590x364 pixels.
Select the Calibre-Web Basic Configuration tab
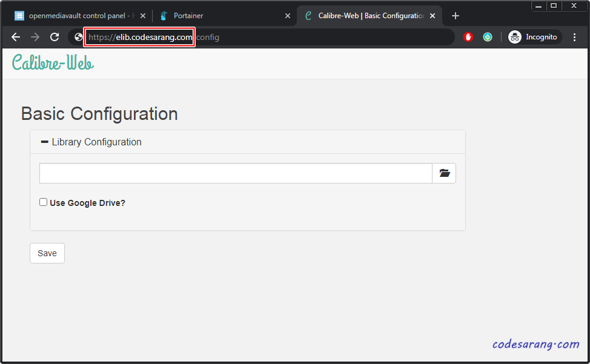coord(370,16)
